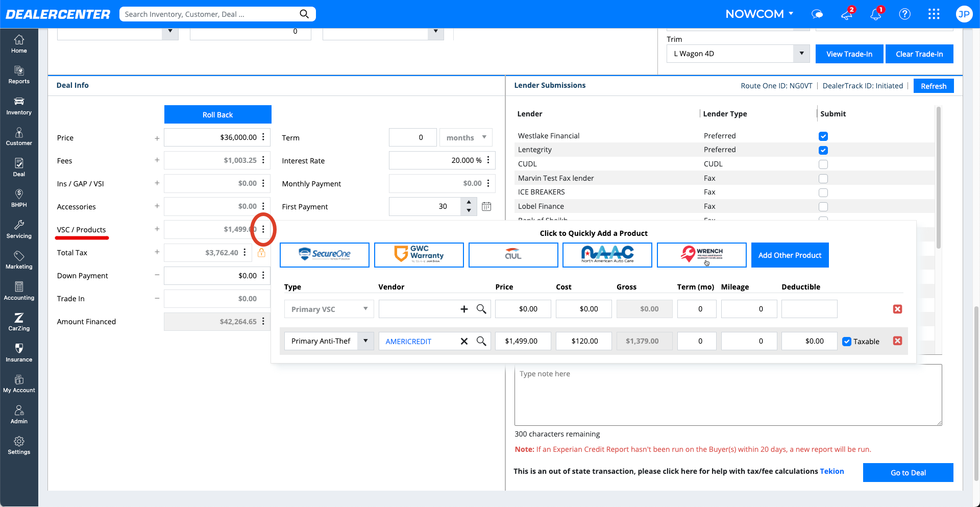Open Price options three-dot menu
The image size is (980, 507).
(x=263, y=137)
